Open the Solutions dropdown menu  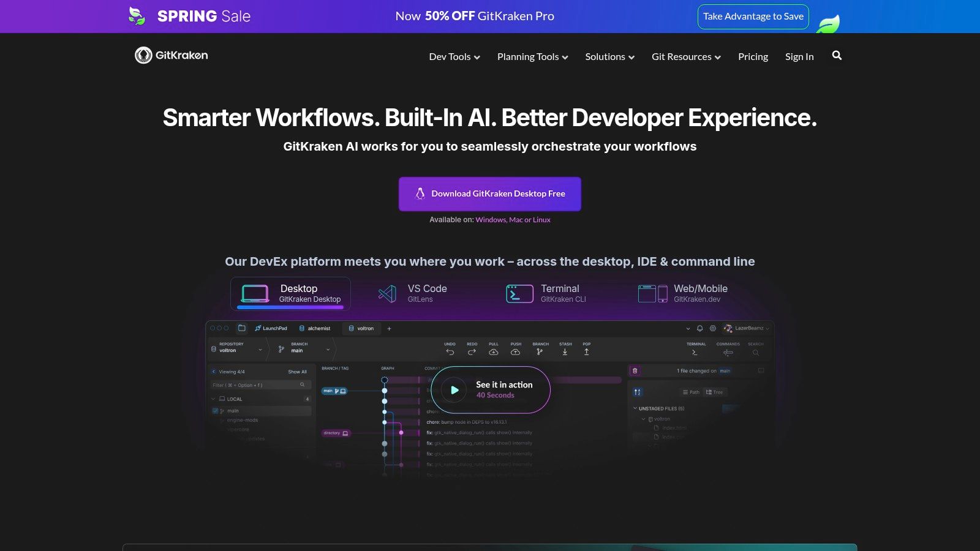609,56
